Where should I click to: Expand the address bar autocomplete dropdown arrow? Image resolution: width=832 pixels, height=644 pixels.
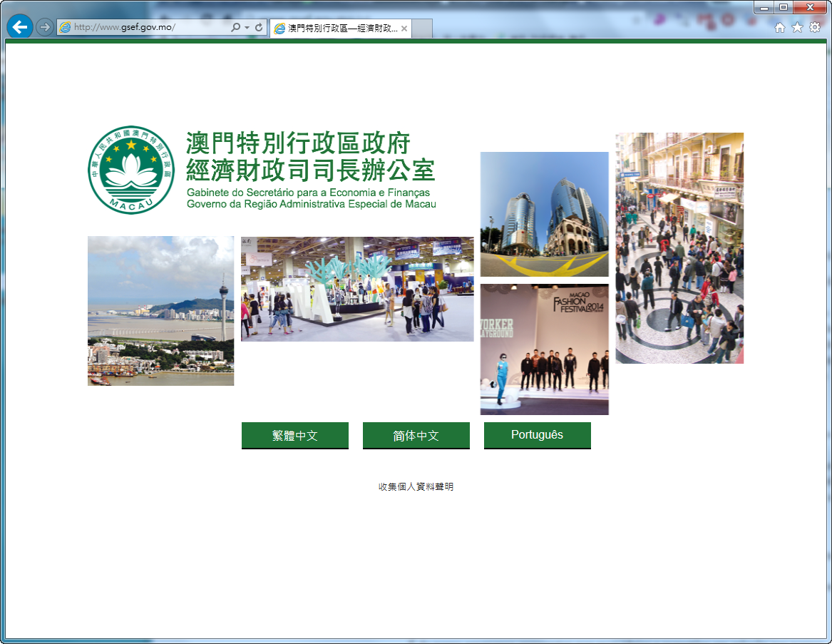[x=247, y=27]
